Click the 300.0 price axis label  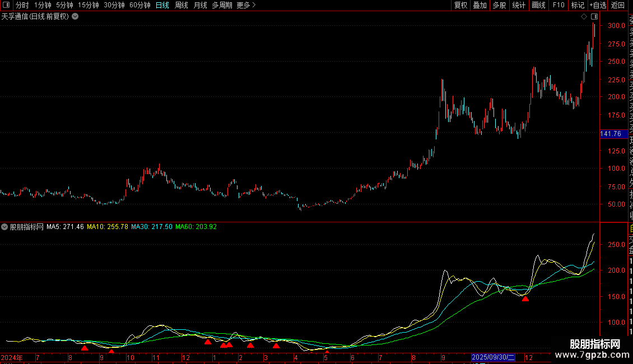pyautogui.click(x=616, y=25)
